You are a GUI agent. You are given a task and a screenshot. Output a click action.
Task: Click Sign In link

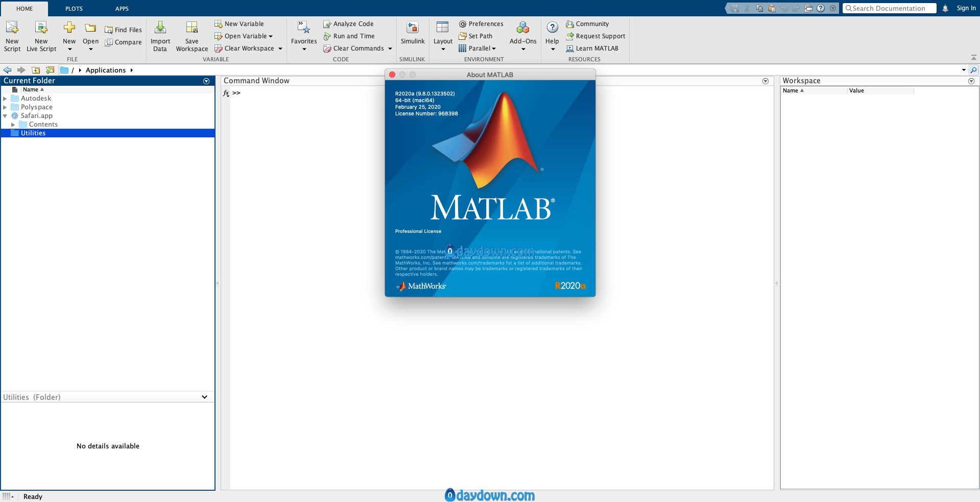966,8
